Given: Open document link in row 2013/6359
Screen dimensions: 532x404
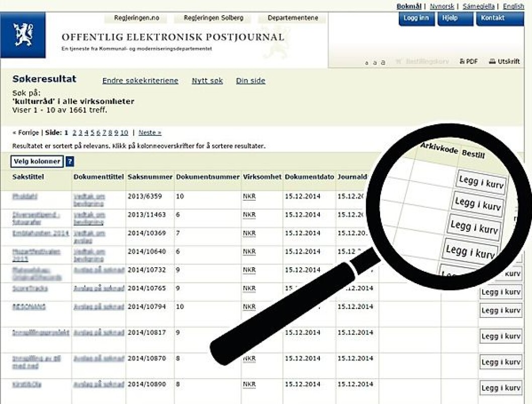Looking at the screenshot, I should 89,200.
